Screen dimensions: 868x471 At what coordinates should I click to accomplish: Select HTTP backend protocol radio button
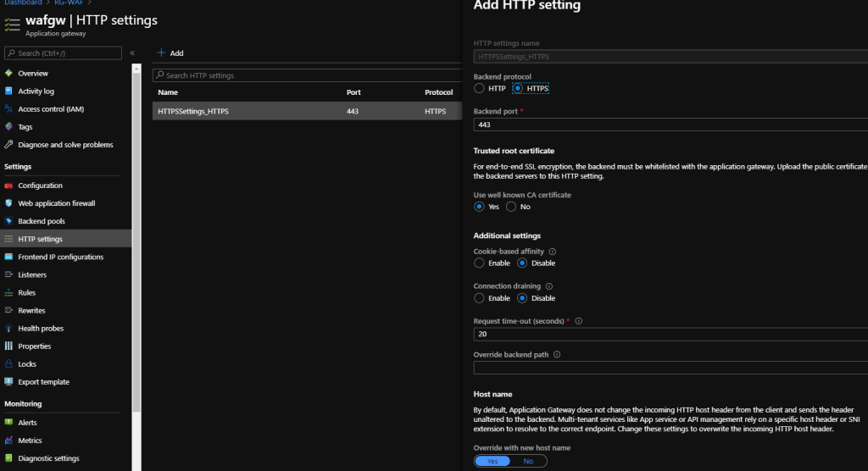pyautogui.click(x=479, y=88)
